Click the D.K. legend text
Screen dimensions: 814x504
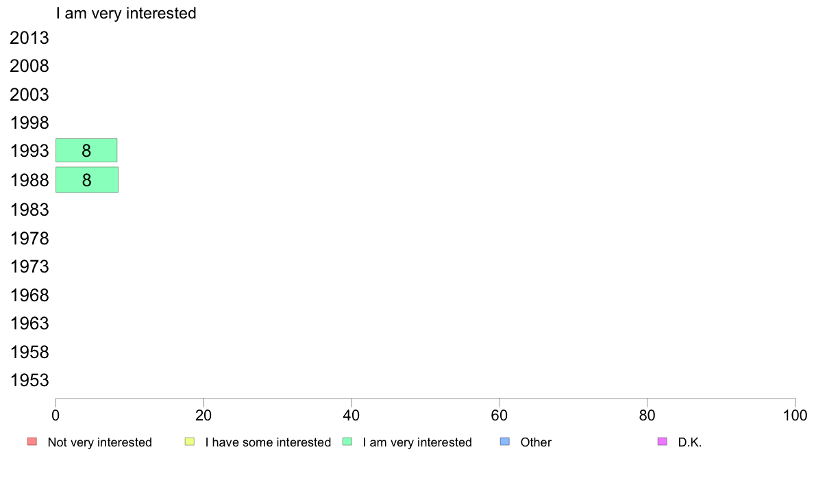[x=690, y=442]
